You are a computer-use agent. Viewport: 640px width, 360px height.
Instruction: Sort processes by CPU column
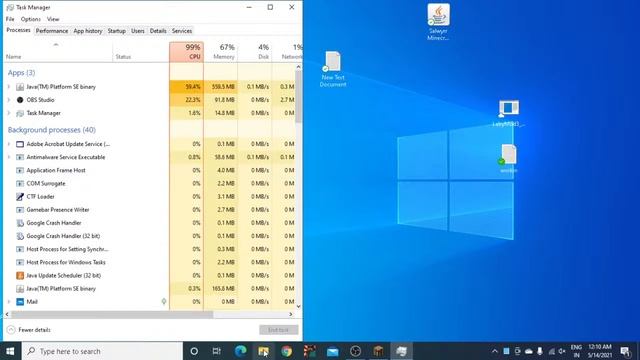point(187,52)
